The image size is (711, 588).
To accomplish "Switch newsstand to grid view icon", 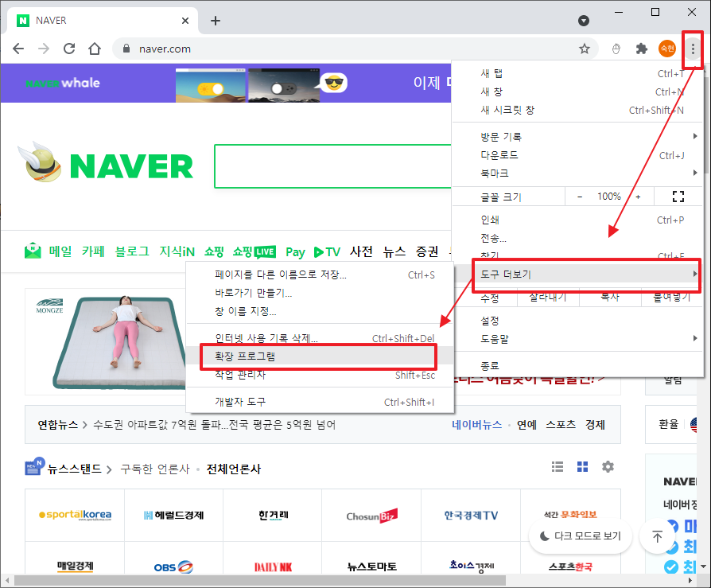I will [582, 466].
